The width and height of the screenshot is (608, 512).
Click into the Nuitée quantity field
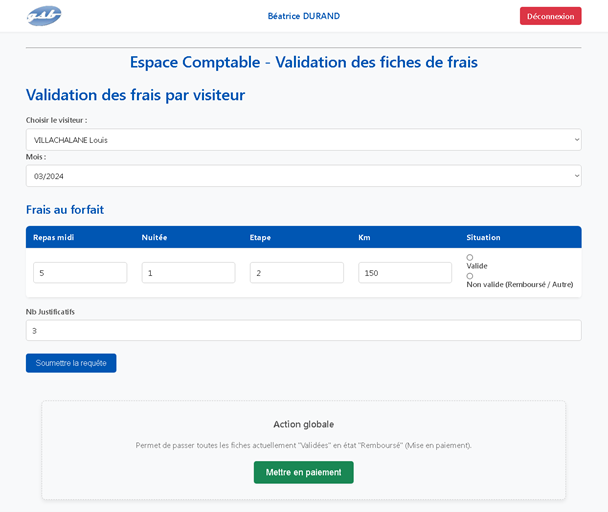188,273
